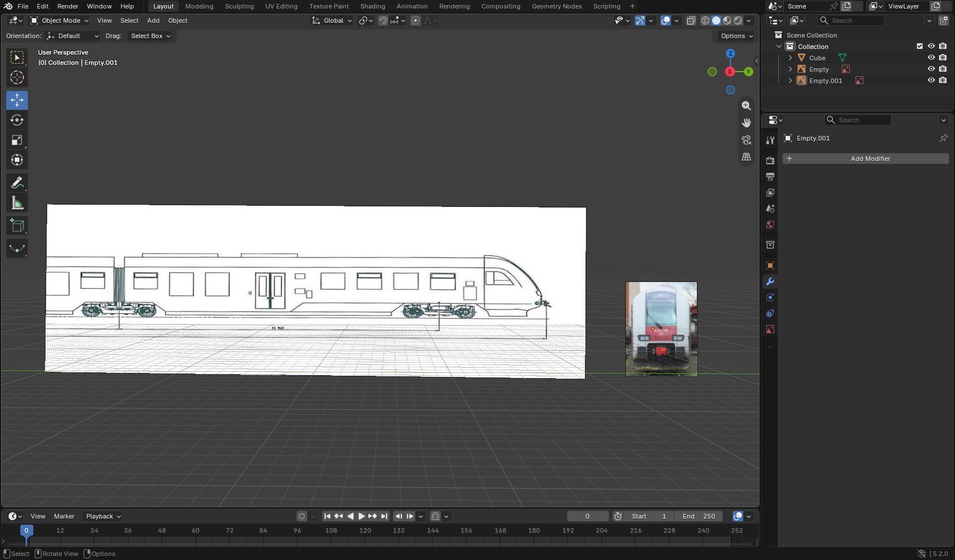Switch perspective/orthographic grid icon
This screenshot has width=955, height=560.
pyautogui.click(x=746, y=157)
